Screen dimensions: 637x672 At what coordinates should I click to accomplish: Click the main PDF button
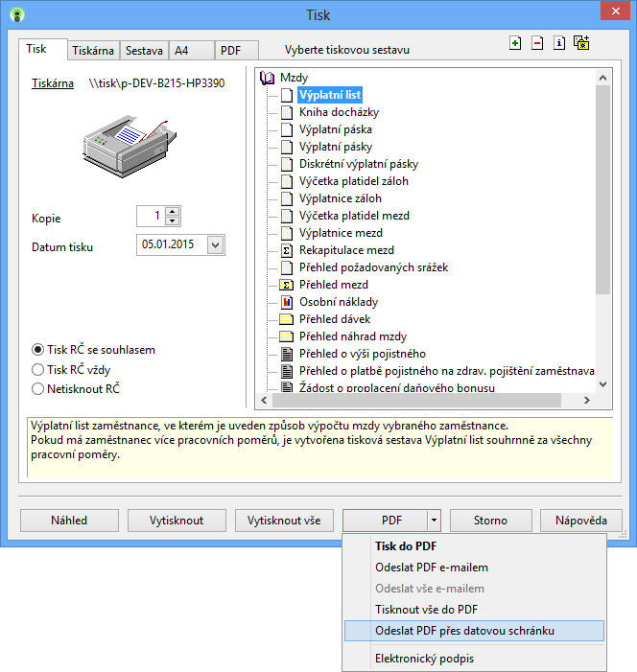click(x=386, y=521)
